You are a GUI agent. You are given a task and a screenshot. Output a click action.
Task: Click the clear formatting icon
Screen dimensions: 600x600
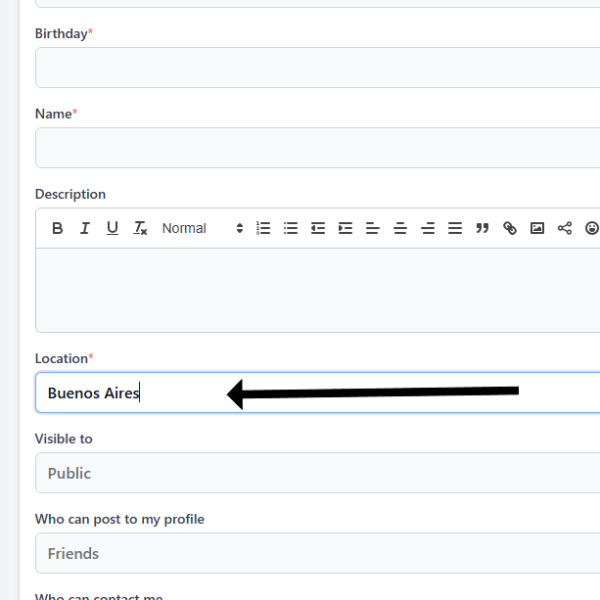pos(140,228)
